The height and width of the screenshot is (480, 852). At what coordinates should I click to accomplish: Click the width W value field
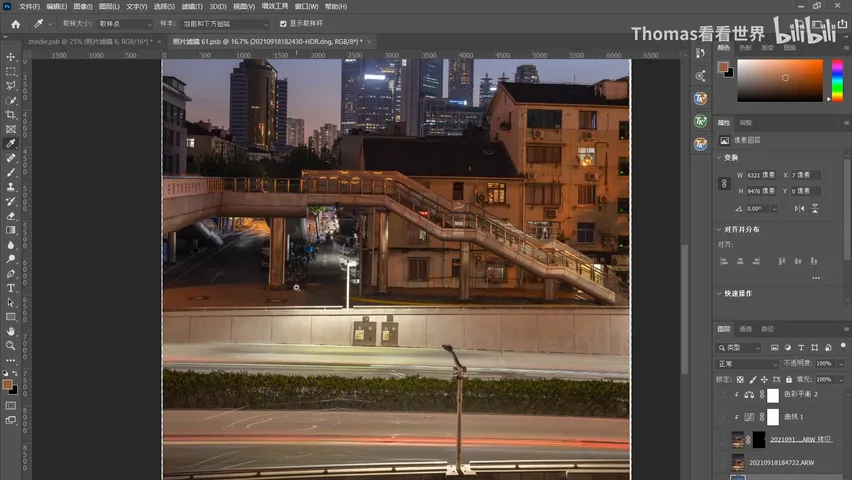[761, 175]
